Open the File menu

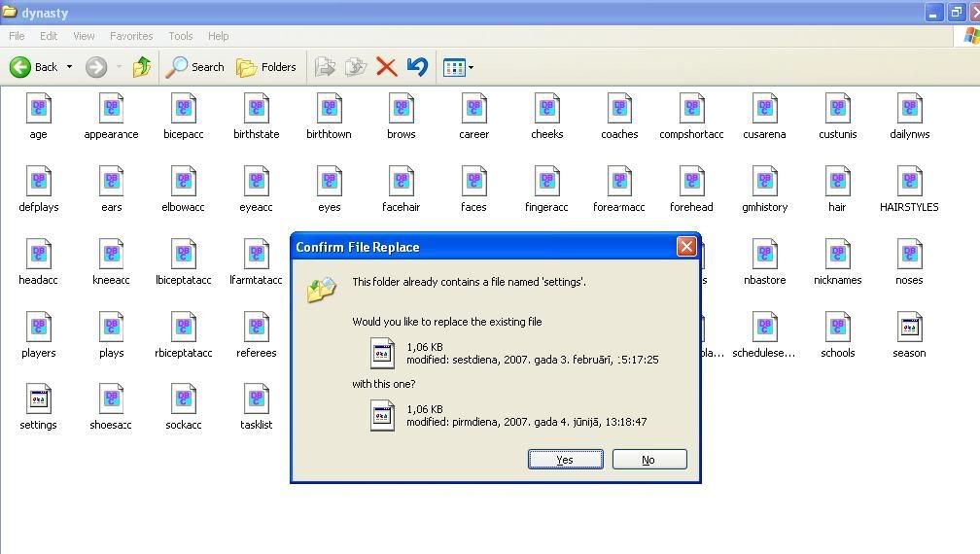(17, 36)
